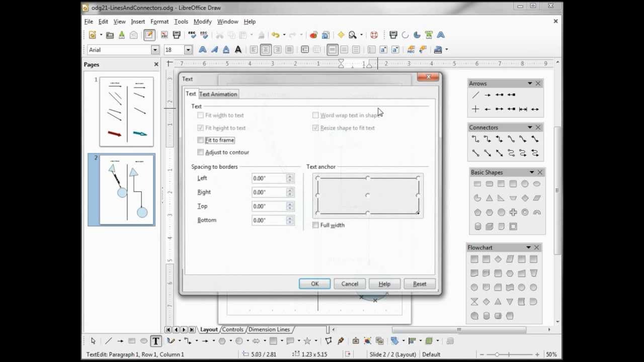The height and width of the screenshot is (362, 644).
Task: Open the New document dropdown arrow
Action: (101, 35)
